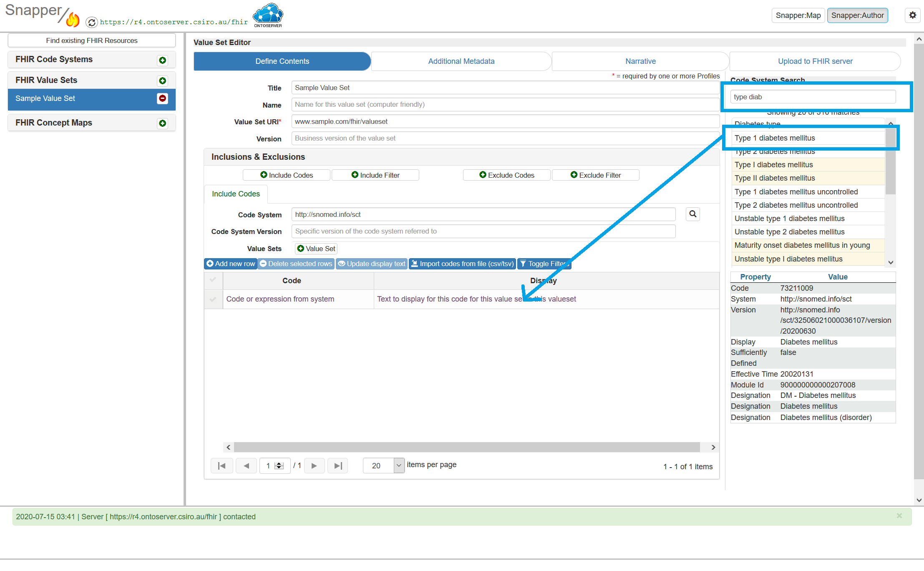
Task: Switch to Snapper:Author mode
Action: (857, 15)
